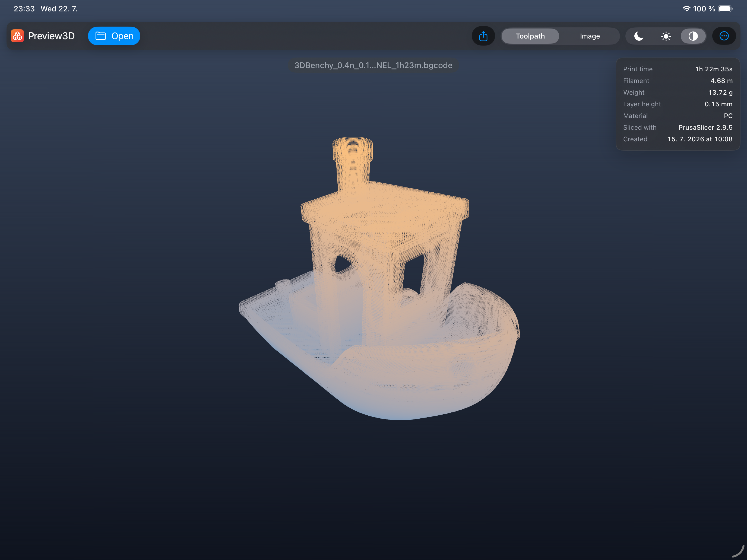Click the Sliced with PrusaSlicer 2.9.5 value
This screenshot has width=747, height=560.
[x=705, y=128]
